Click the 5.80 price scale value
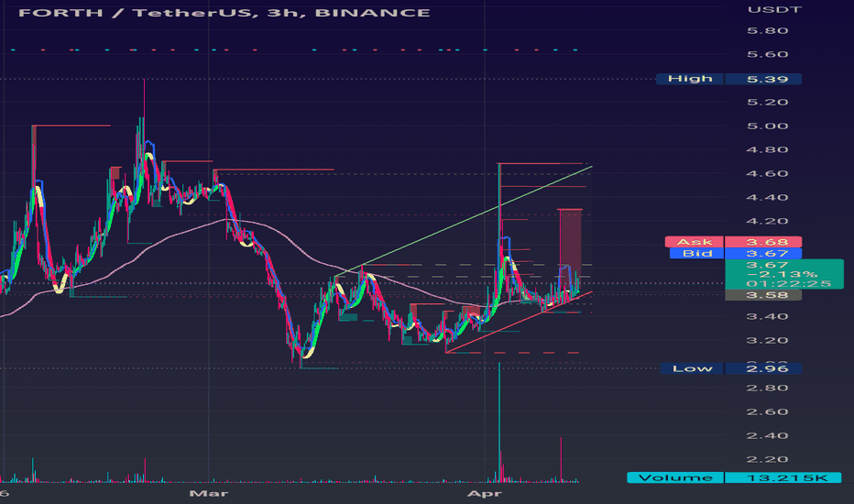 767,30
